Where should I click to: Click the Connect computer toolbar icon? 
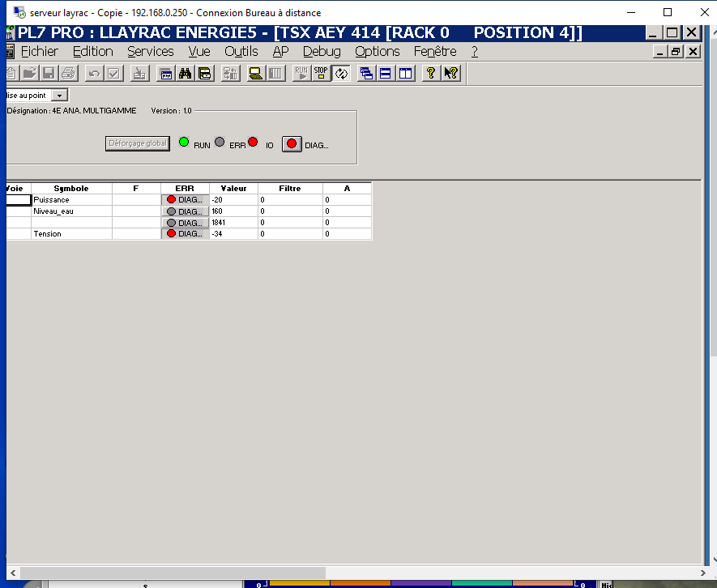point(256,73)
